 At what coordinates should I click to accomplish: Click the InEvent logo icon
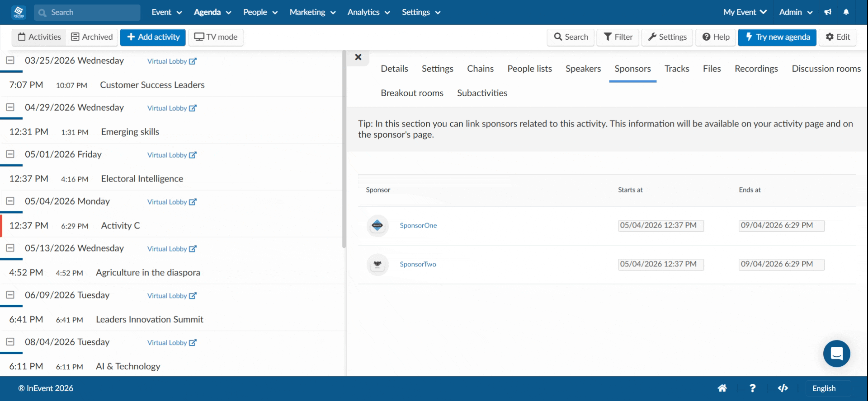(x=19, y=12)
